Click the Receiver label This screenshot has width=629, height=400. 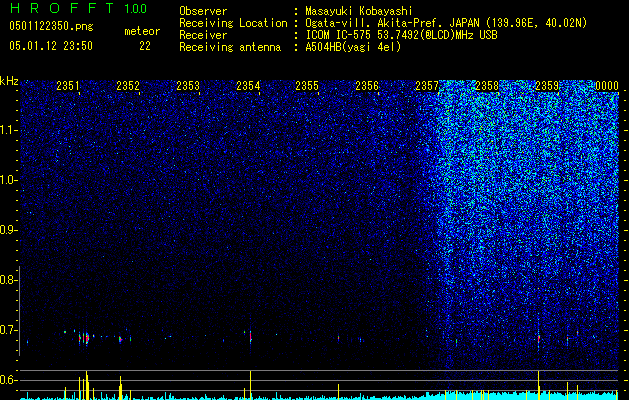203,35
